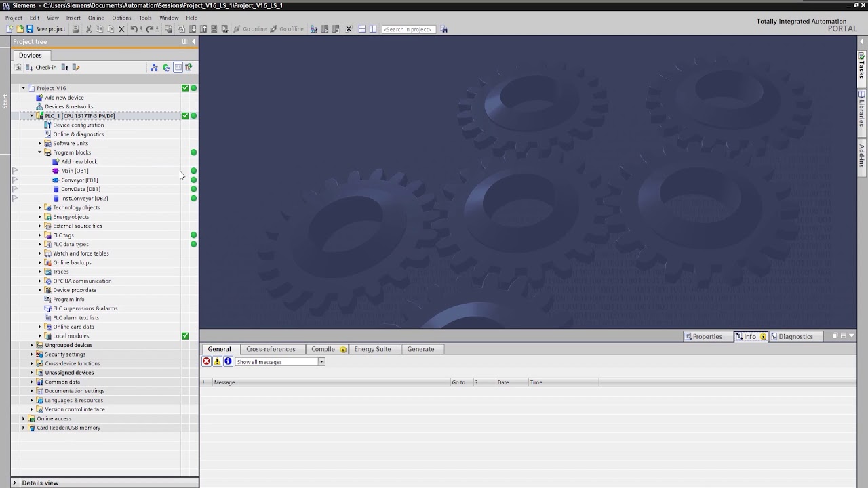This screenshot has height=488, width=868.
Task: Switch to the Generate tab
Action: pyautogui.click(x=420, y=349)
